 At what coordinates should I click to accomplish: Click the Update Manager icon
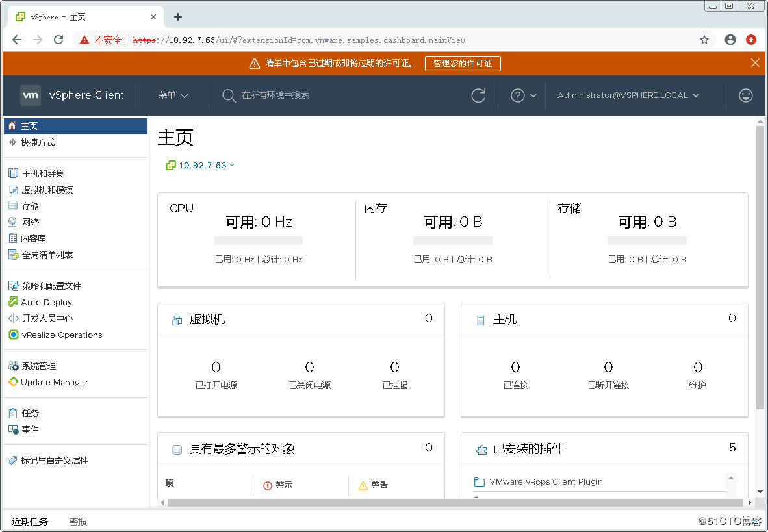point(13,382)
